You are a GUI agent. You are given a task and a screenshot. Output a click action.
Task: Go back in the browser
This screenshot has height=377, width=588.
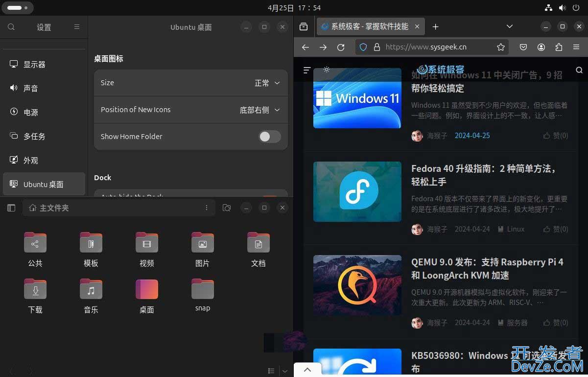tap(306, 47)
